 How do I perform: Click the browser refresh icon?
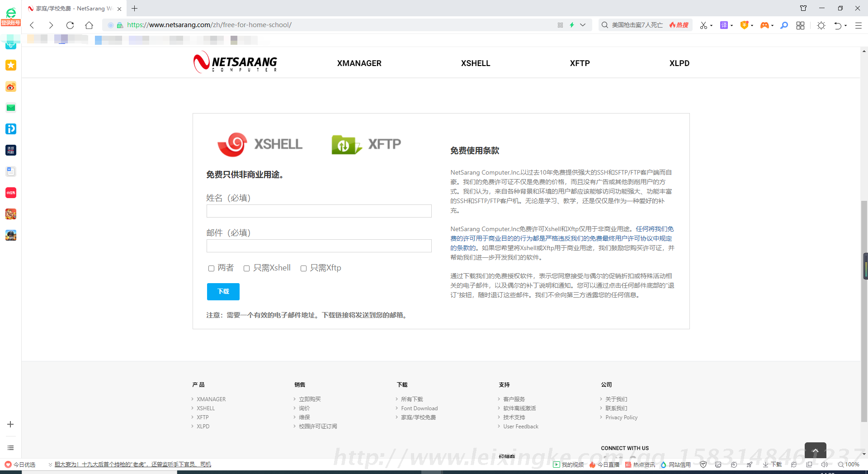[x=70, y=25]
